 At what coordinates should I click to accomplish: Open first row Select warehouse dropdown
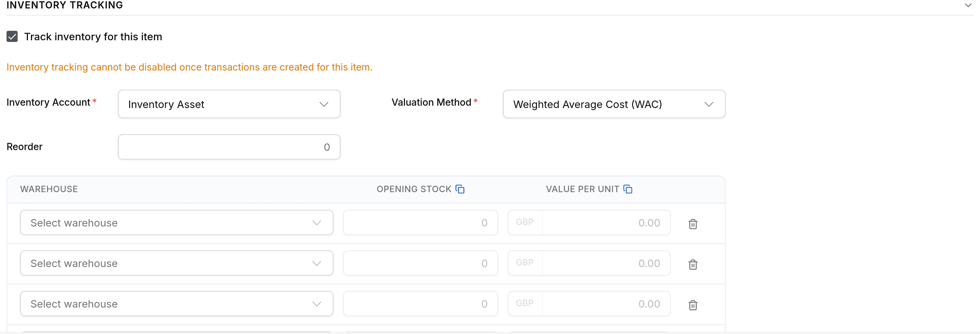[x=177, y=223]
